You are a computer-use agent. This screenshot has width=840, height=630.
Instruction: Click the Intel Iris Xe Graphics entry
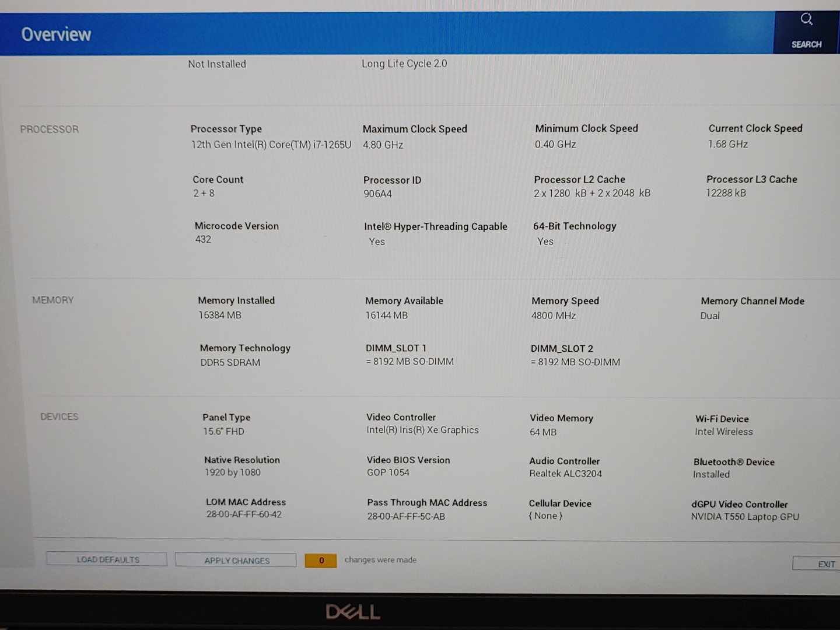422,430
